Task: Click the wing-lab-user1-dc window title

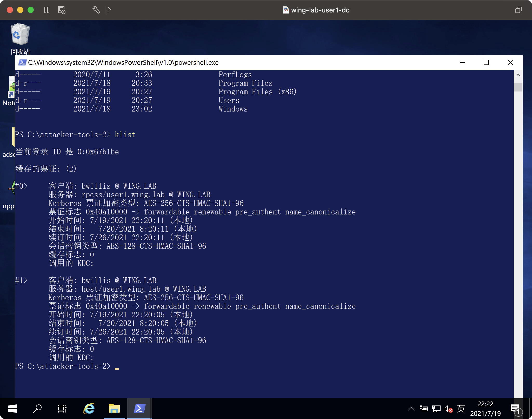Action: (320, 10)
